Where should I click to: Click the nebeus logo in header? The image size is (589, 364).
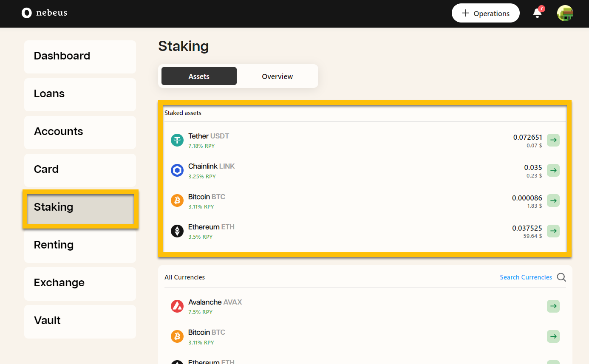pyautogui.click(x=44, y=13)
